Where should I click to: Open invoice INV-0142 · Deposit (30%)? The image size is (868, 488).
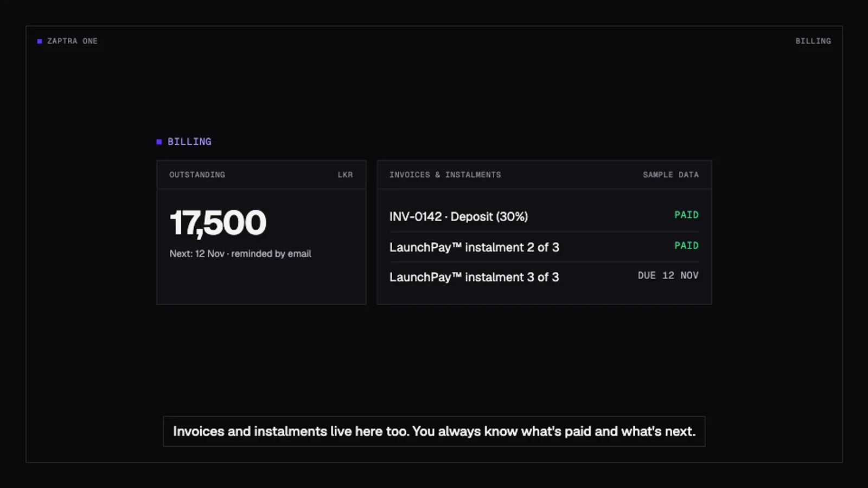[x=544, y=216]
